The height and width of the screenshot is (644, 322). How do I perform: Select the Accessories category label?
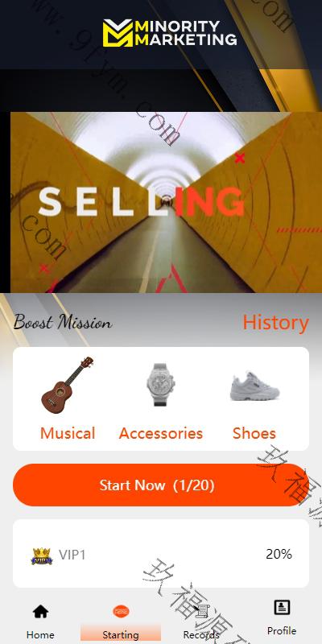161,433
